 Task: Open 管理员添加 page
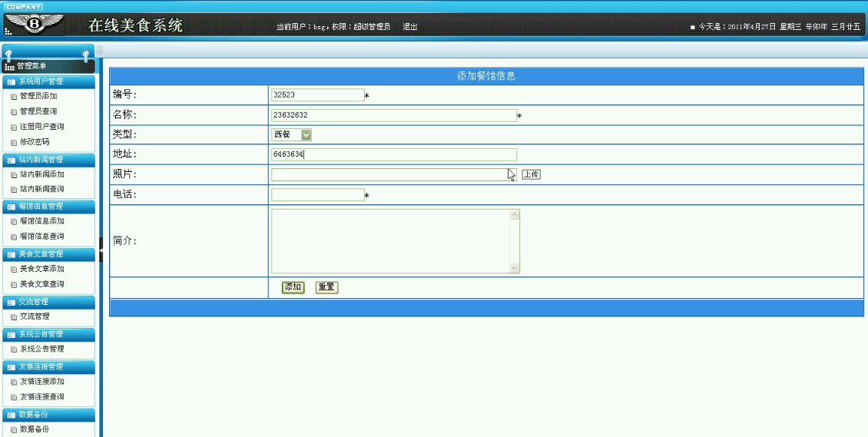(38, 96)
